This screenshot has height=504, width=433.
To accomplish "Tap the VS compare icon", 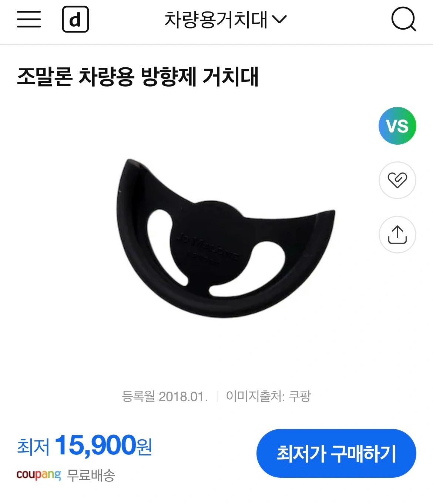I will [397, 126].
